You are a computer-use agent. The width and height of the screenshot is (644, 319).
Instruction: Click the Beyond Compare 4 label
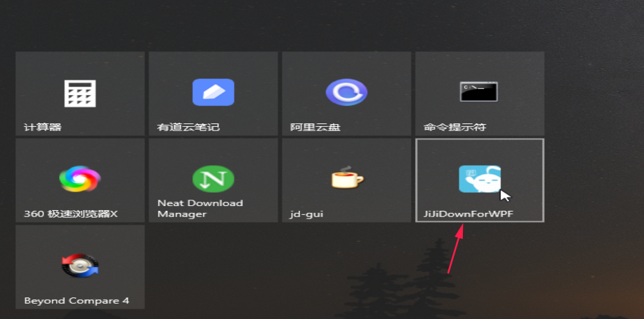coord(76,300)
